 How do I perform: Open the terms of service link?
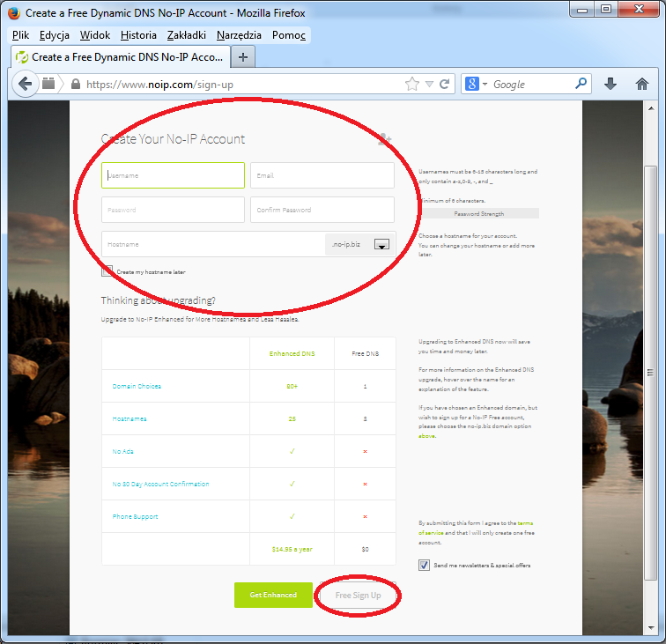click(476, 528)
